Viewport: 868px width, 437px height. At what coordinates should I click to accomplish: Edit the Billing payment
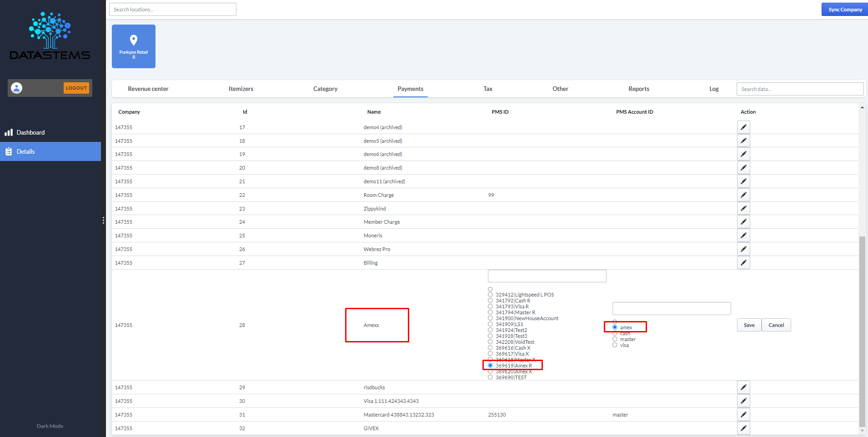(743, 262)
